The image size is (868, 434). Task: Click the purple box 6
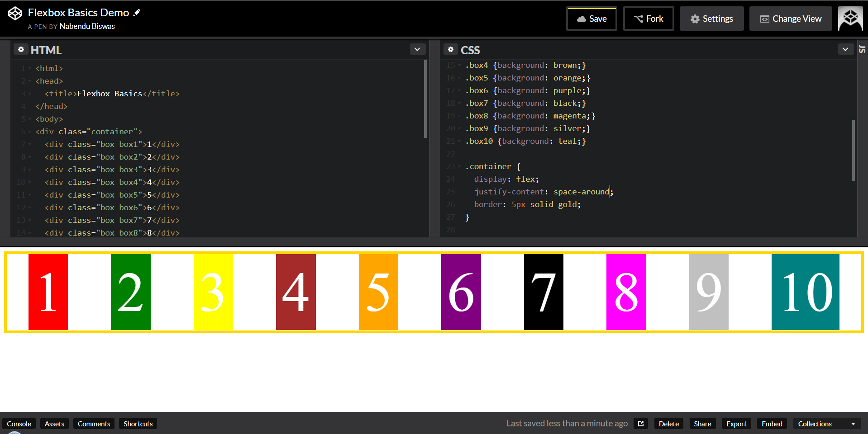(461, 292)
